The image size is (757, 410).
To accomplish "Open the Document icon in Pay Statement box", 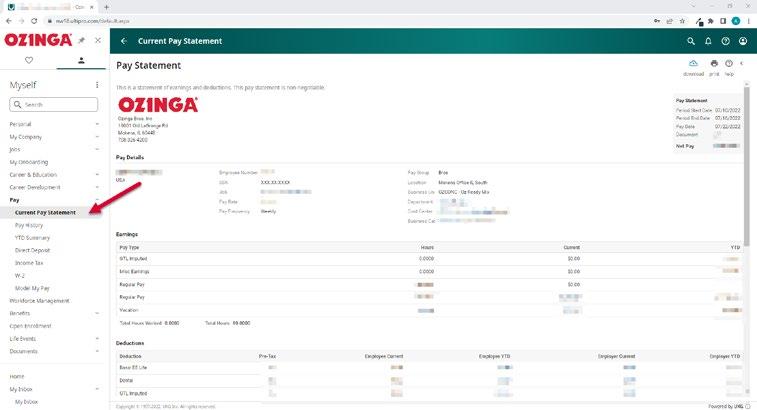I will tap(717, 135).
